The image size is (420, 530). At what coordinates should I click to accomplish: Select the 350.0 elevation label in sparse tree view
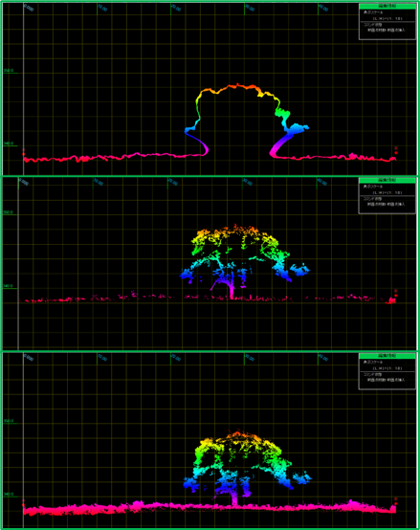(9, 212)
